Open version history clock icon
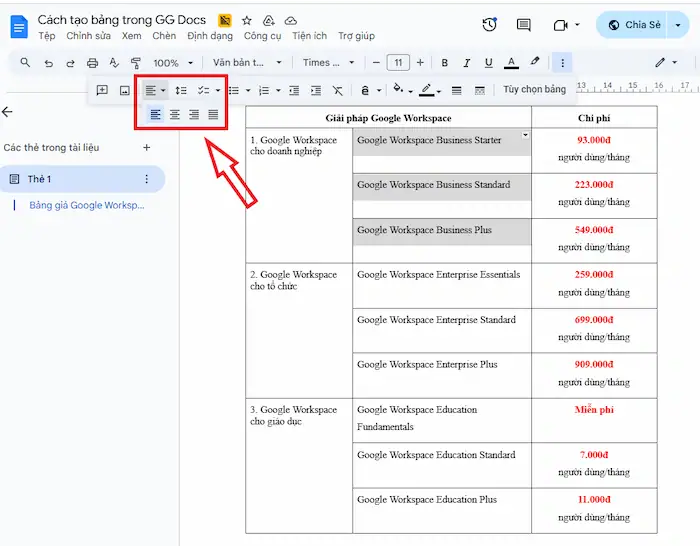This screenshot has height=546, width=700. (489, 25)
